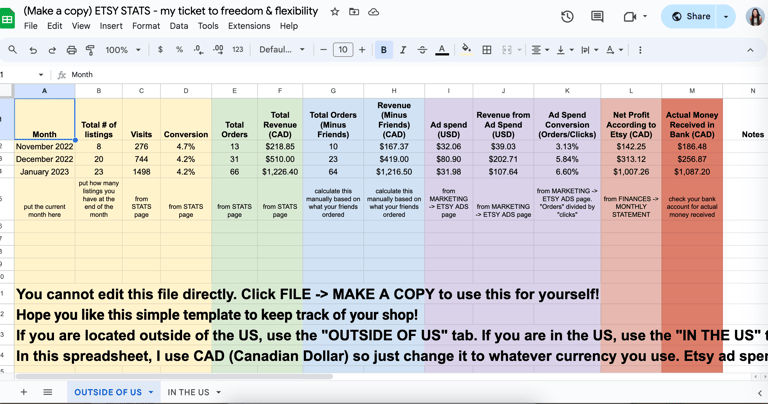
Task: Check the cloud save status icon
Action: [373, 12]
